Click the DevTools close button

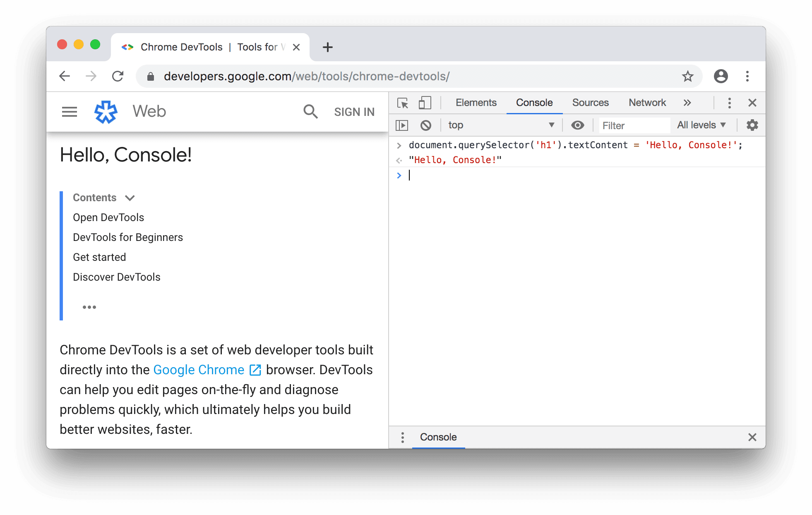(x=752, y=102)
